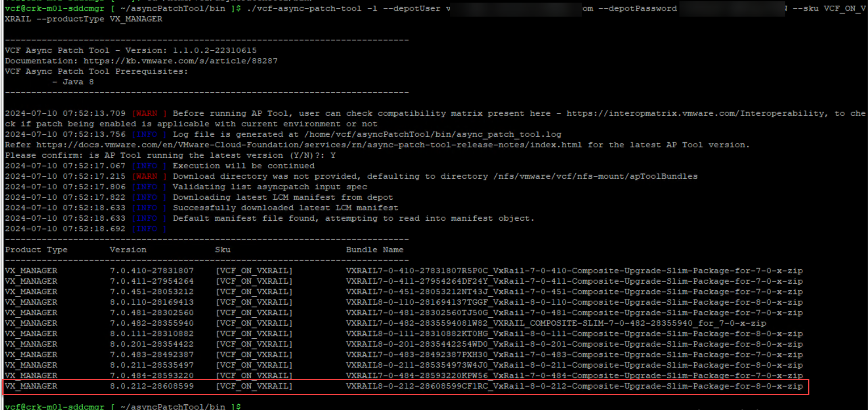Screen dimensions: 868x410
Task: Select version 7.0.483-28492387 in the table
Action: tap(152, 354)
